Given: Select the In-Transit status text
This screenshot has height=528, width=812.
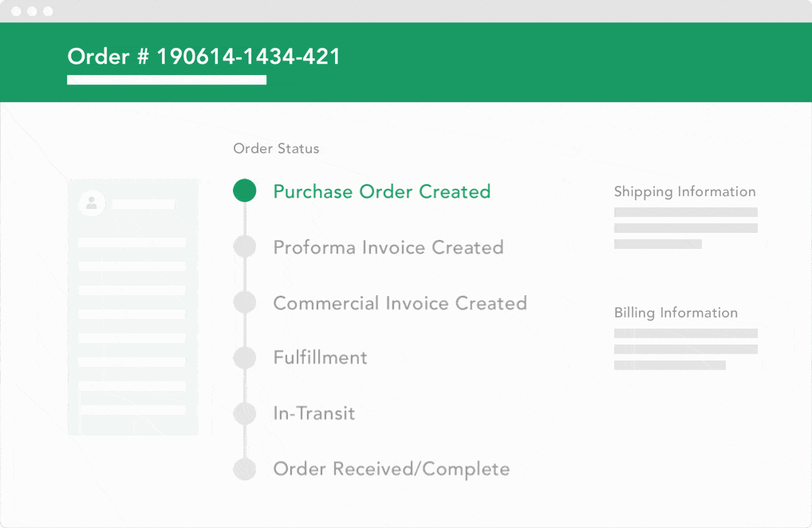Looking at the screenshot, I should point(313,413).
